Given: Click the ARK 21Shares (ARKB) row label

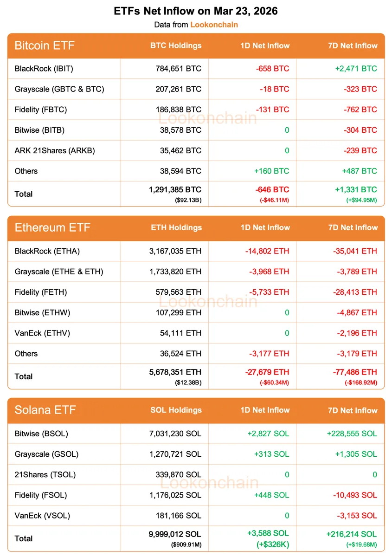Looking at the screenshot, I should 55,150.
